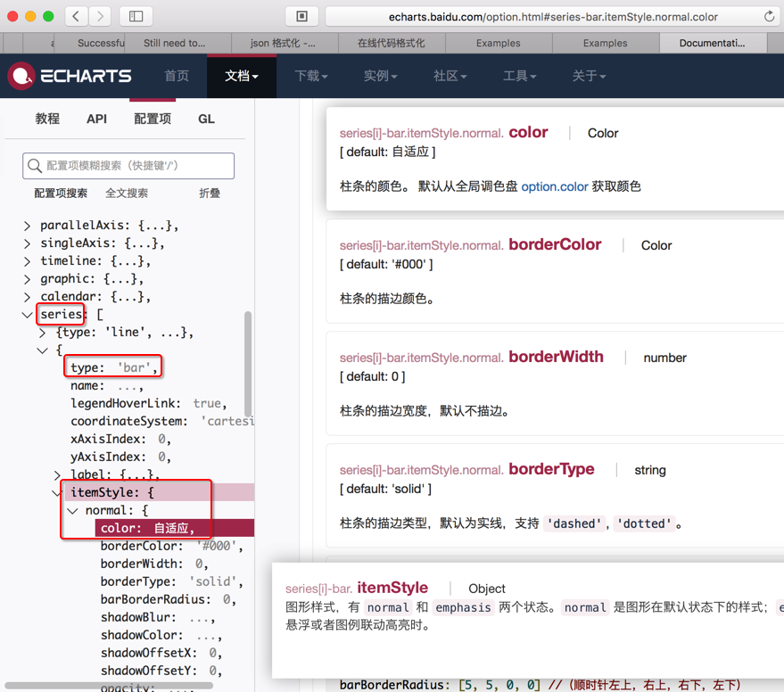This screenshot has width=784, height=692.
Task: Select the yAxisIndex tree item
Action: pyautogui.click(x=120, y=457)
